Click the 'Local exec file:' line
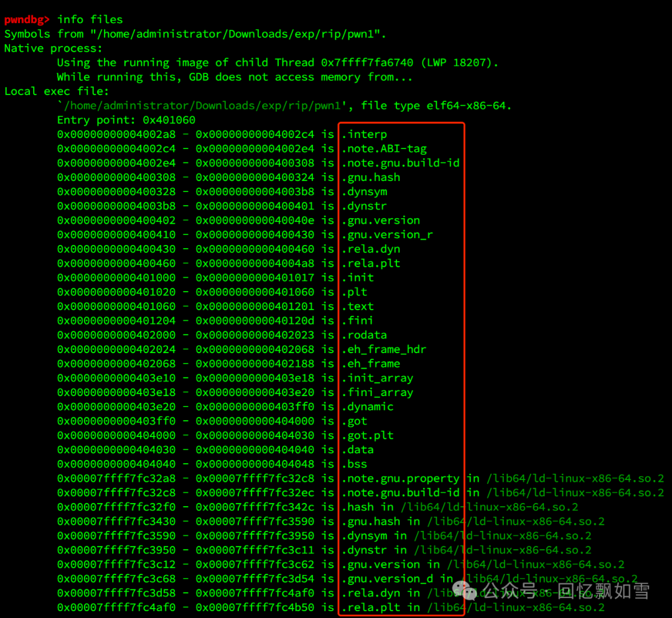 (x=57, y=91)
